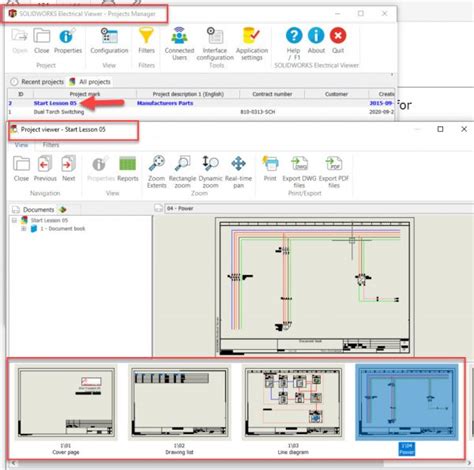The height and width of the screenshot is (470, 474).
Task: Click the thumbnail strip horizontal scrollbar
Action: 200,463
